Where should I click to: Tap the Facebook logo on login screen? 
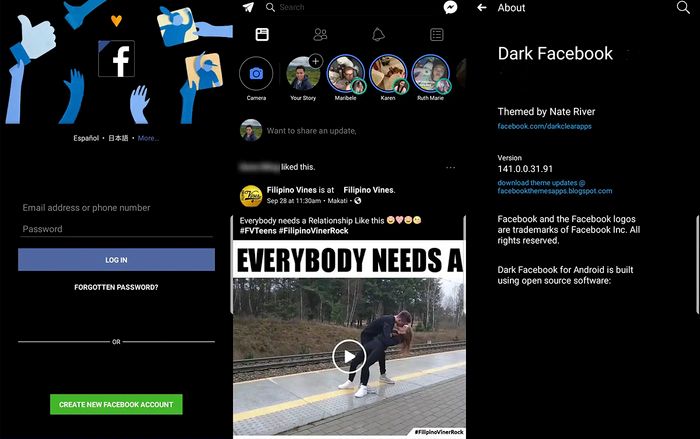click(117, 59)
